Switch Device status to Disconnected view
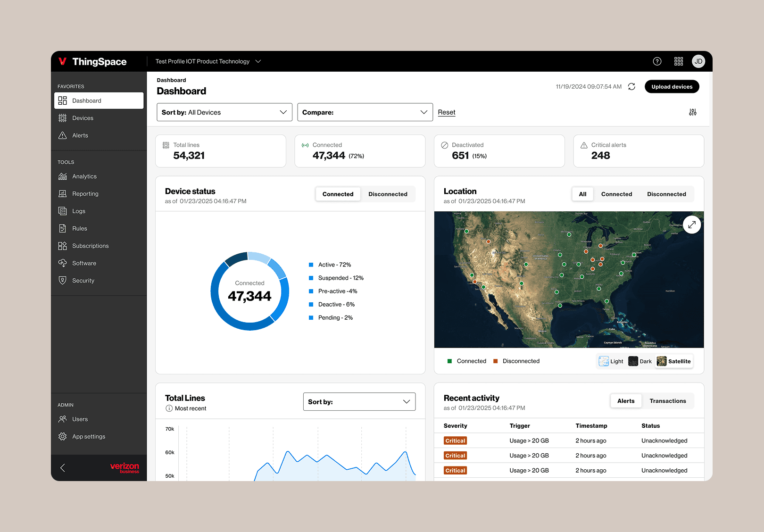The width and height of the screenshot is (764, 532). click(388, 194)
